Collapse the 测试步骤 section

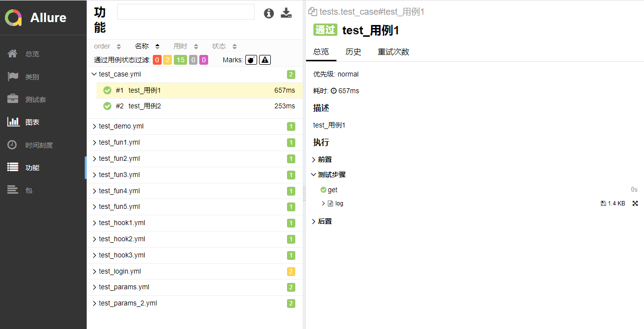tap(329, 175)
